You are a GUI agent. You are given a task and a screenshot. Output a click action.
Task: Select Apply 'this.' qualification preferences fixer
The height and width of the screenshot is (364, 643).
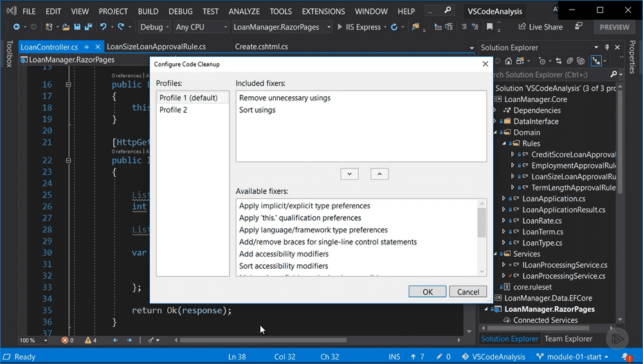[300, 218]
